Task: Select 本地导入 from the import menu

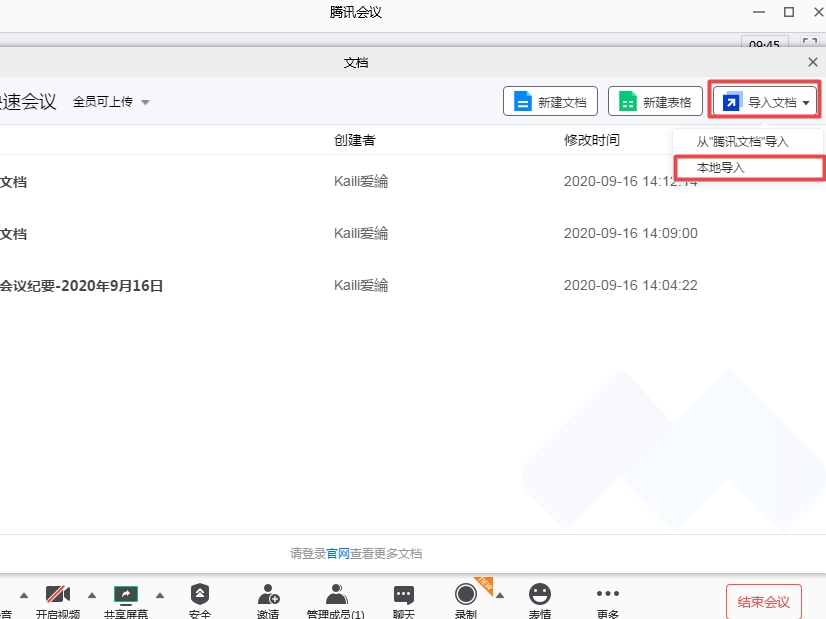Action: [x=749, y=168]
